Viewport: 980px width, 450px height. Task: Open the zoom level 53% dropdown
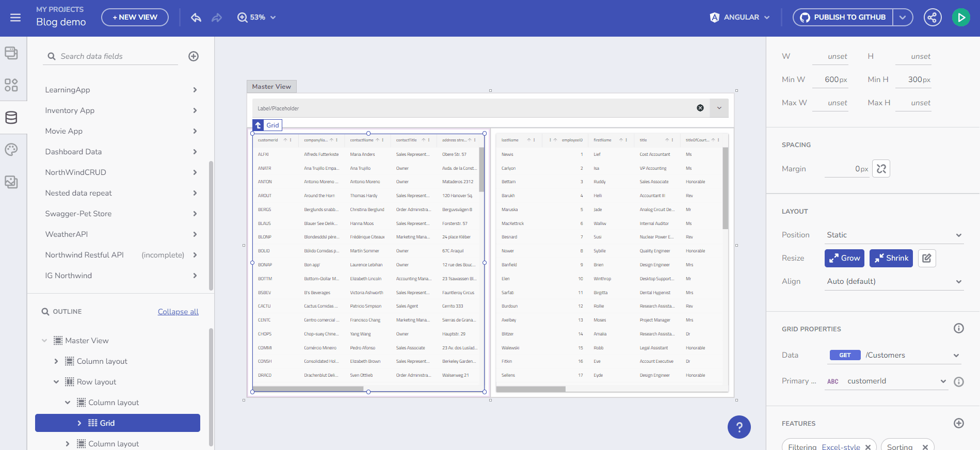pos(257,18)
